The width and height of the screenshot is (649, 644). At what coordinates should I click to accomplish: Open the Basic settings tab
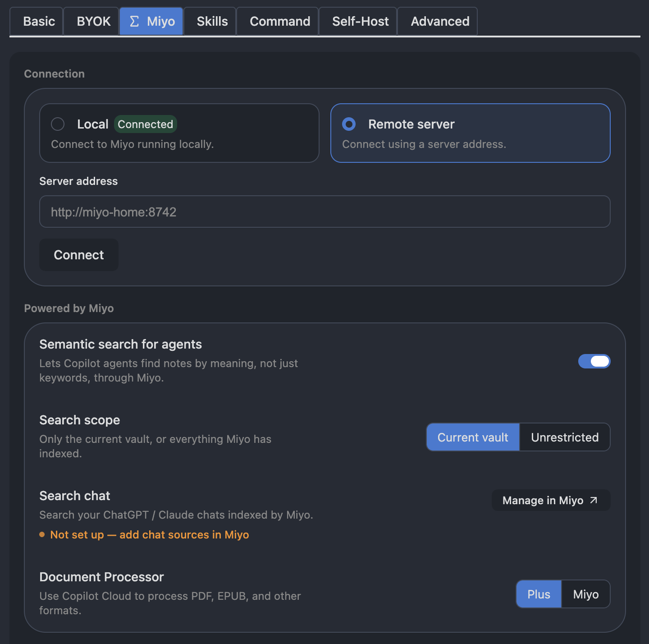click(37, 21)
